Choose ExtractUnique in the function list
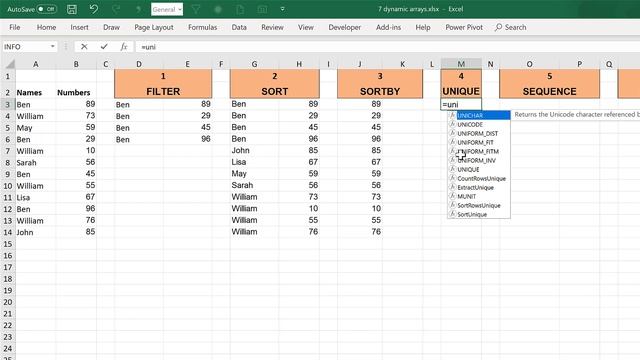The width and height of the screenshot is (640, 360). 479,187
